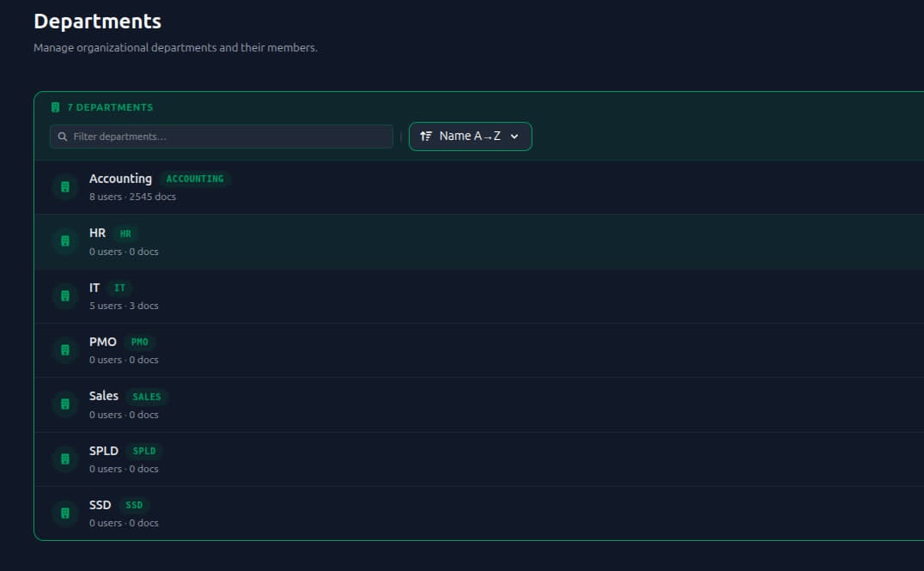The image size is (924, 571).
Task: Click the Departments page heading
Action: (x=97, y=21)
